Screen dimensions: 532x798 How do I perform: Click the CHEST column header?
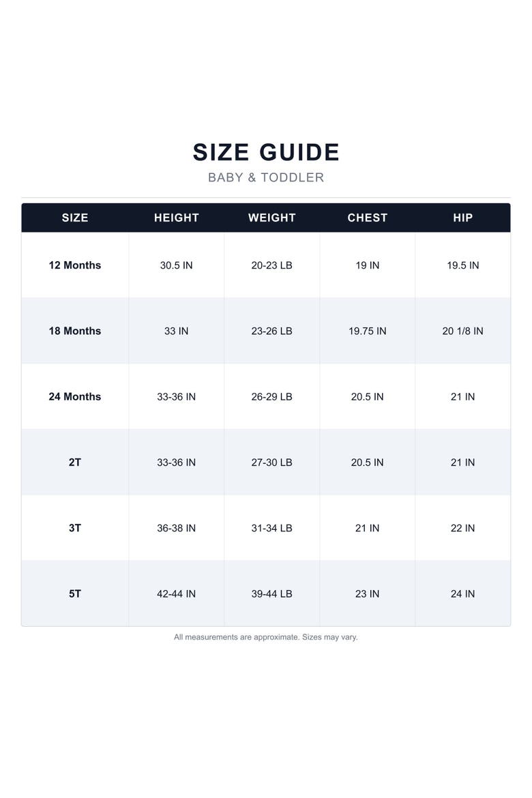click(x=367, y=218)
